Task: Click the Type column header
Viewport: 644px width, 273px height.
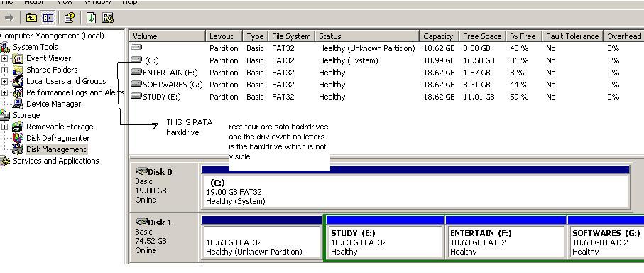Action: (x=255, y=36)
